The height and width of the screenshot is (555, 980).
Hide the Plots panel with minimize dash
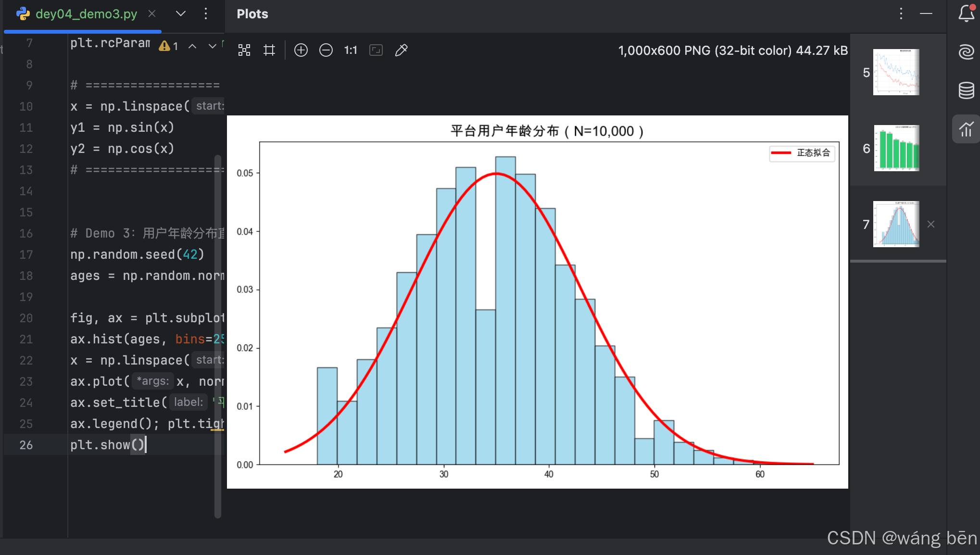pyautogui.click(x=926, y=13)
